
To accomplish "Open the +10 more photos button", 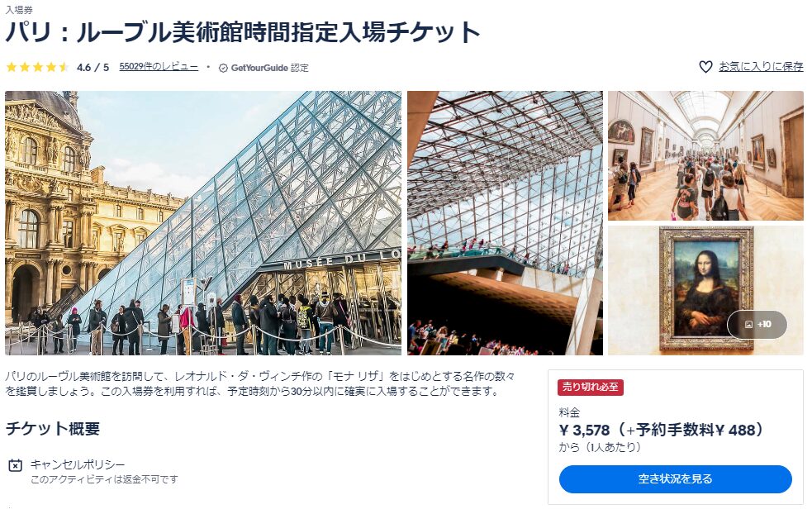I will [x=757, y=325].
